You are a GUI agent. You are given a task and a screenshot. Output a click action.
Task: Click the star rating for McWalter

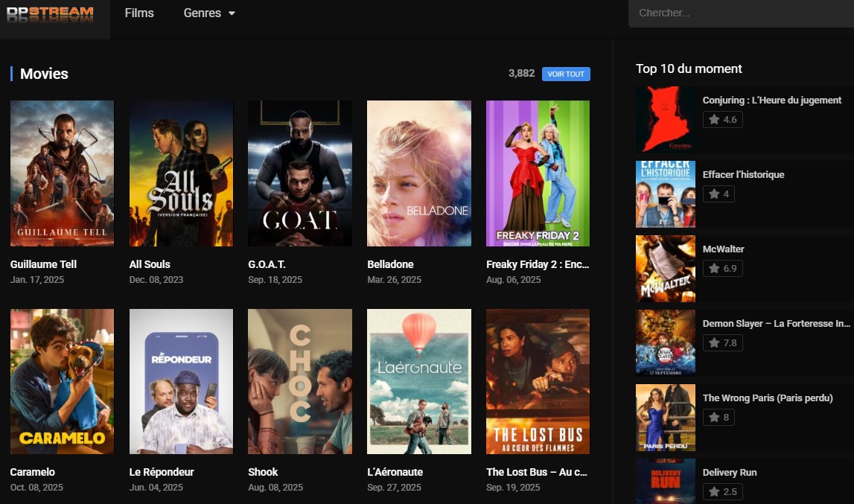tap(722, 268)
